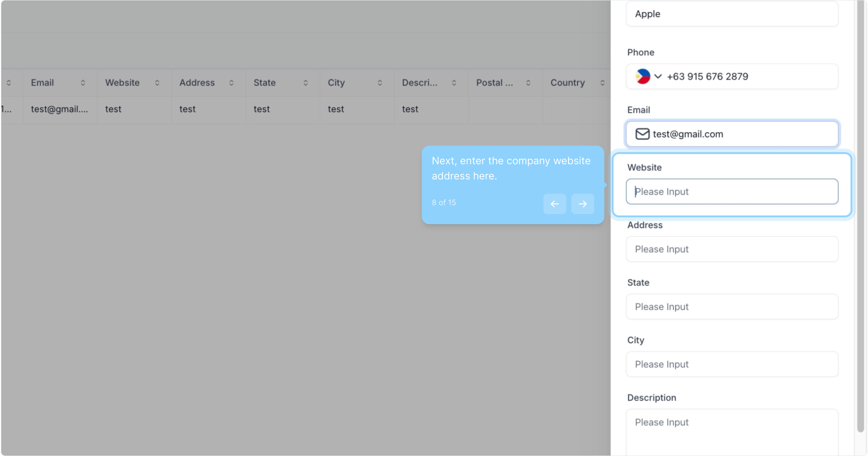Sort by the Country column
Viewport: 868px width, 456px height.
coord(602,83)
